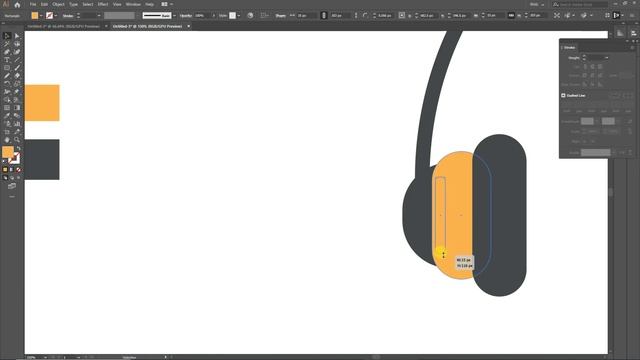Open the fill color dropdown arrow
The width and height of the screenshot is (640, 360).
tap(41, 16)
